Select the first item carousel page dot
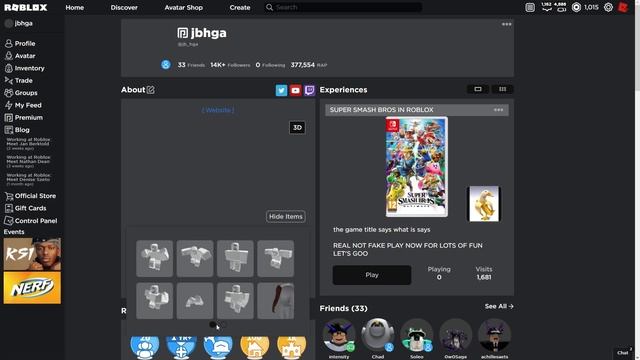The width and height of the screenshot is (640, 360). point(213,324)
